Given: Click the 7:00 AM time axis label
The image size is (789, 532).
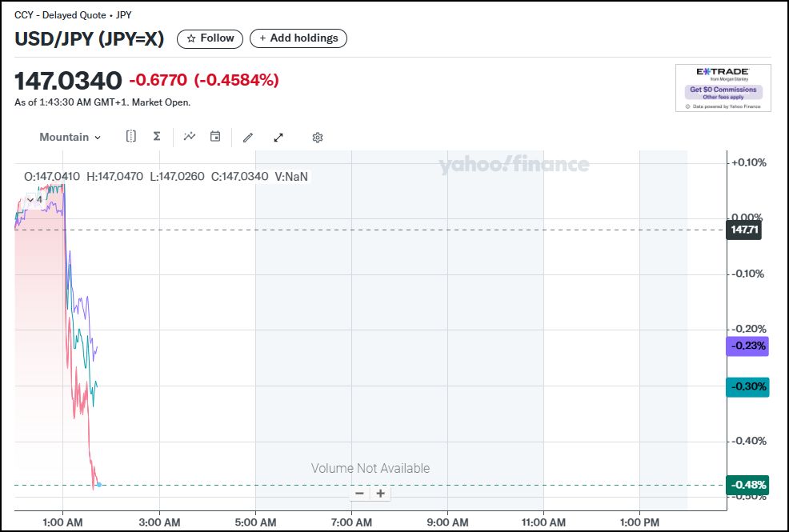Looking at the screenshot, I should pyautogui.click(x=352, y=522).
